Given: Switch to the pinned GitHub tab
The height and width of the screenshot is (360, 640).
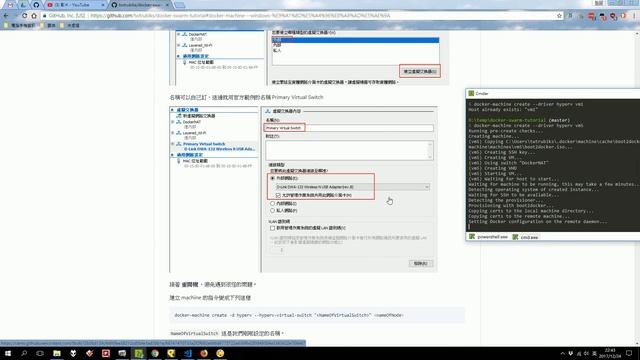Looking at the screenshot, I should click(x=36, y=5).
